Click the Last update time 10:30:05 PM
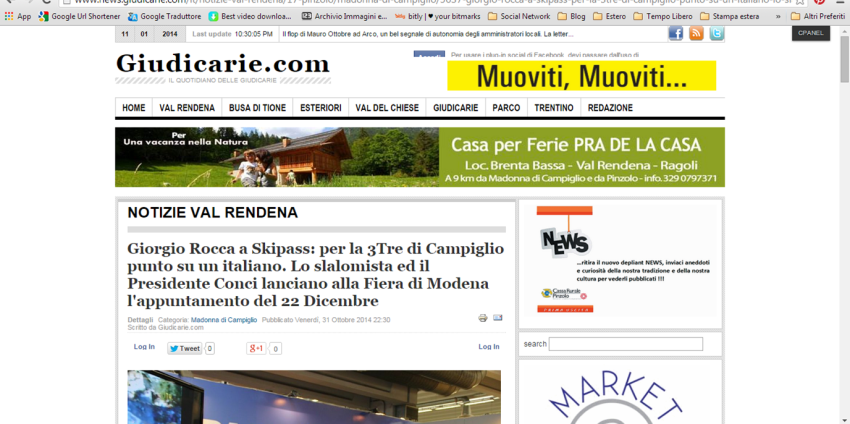The image size is (850, 424). pyautogui.click(x=254, y=34)
